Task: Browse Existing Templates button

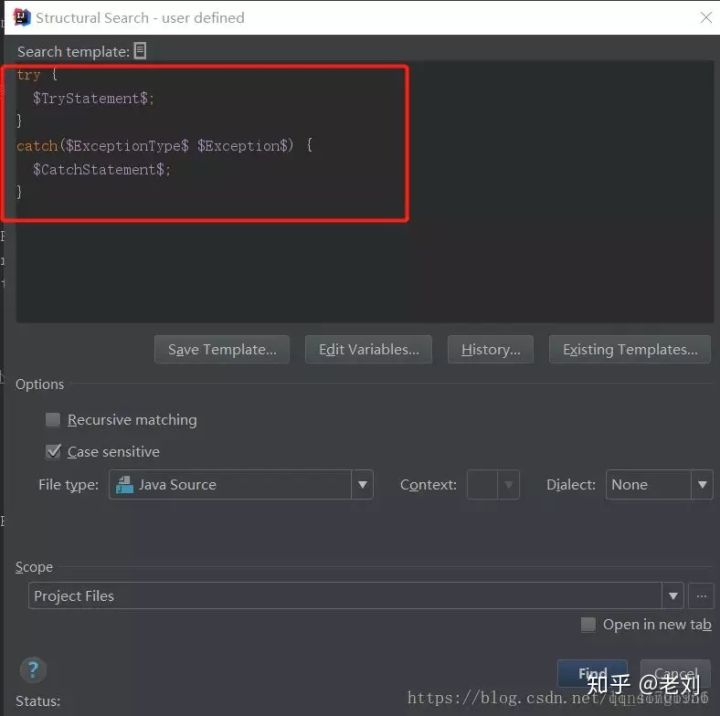Action: coord(630,350)
